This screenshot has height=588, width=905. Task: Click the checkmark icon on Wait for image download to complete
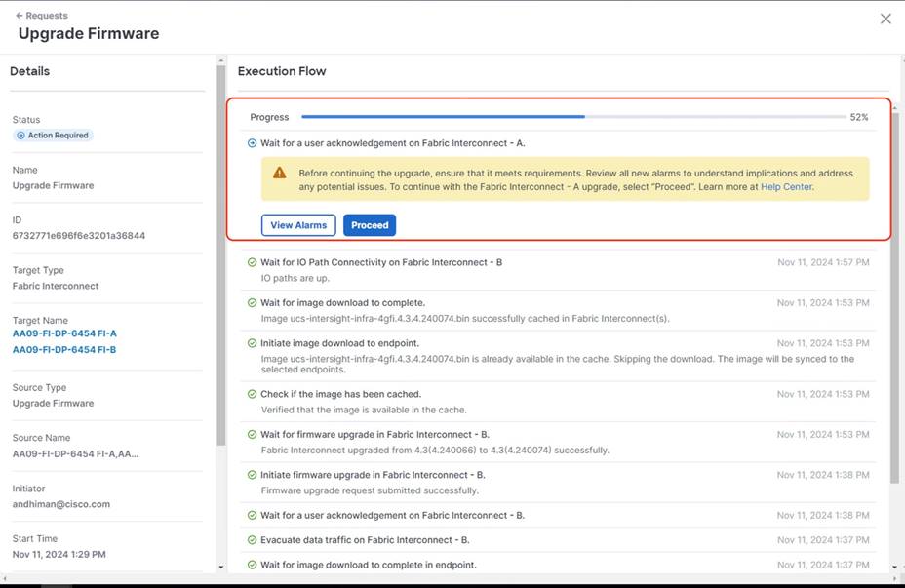pos(250,303)
